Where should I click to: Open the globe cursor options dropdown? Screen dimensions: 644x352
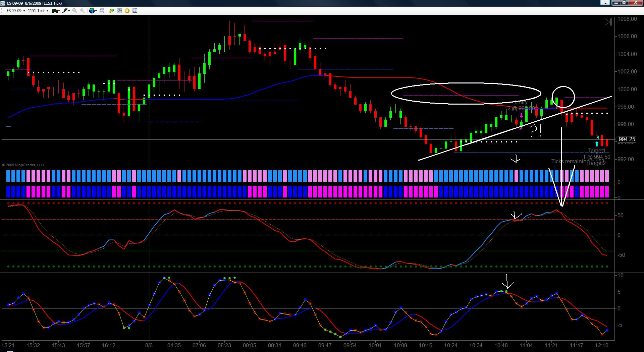click(x=93, y=11)
